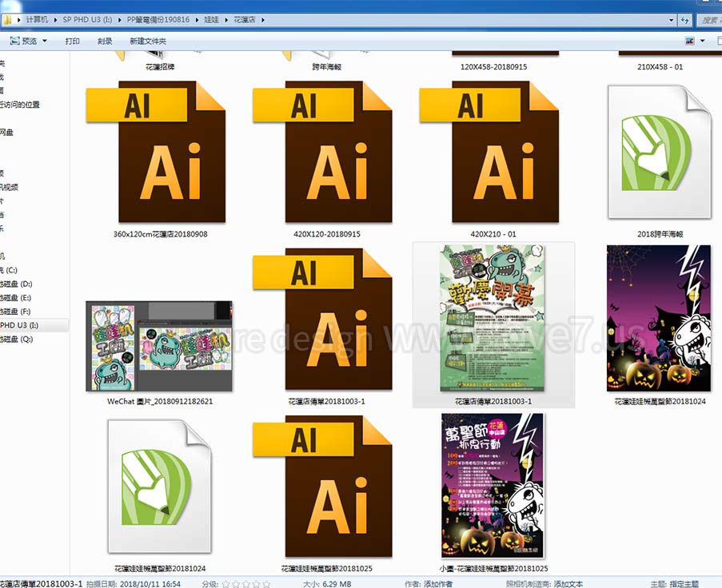
Task: Select the 小圖-花蓮娃娃機萬聖節20181025 poster thumbnail
Action: coord(493,486)
